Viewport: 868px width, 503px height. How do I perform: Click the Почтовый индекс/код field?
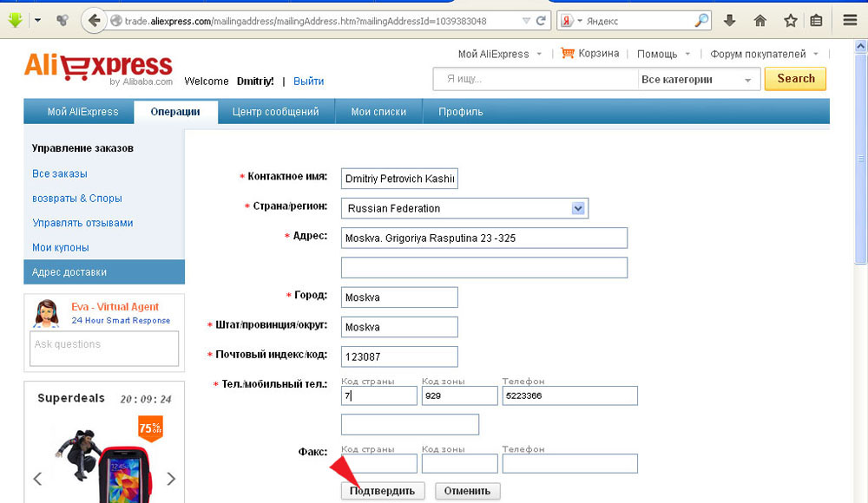pyautogui.click(x=399, y=356)
